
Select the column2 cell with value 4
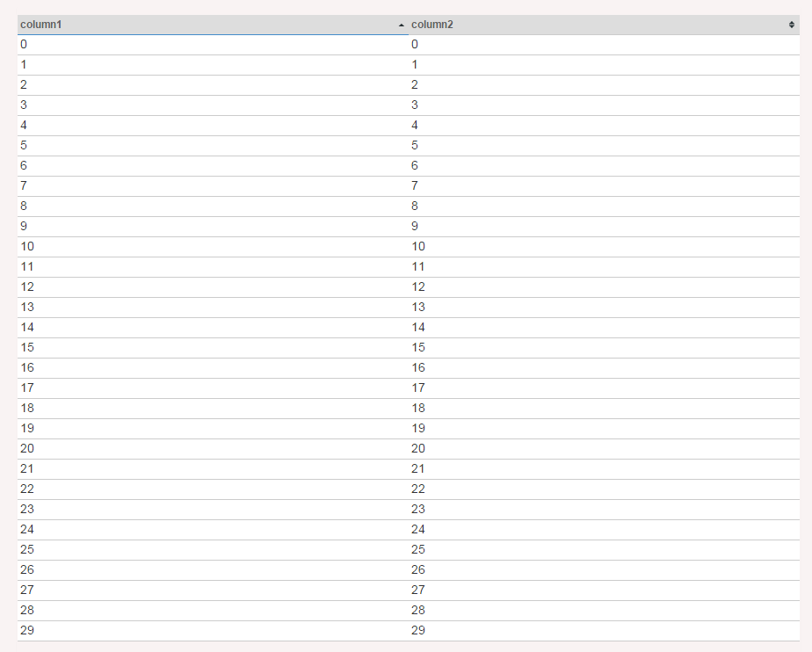click(x=604, y=126)
